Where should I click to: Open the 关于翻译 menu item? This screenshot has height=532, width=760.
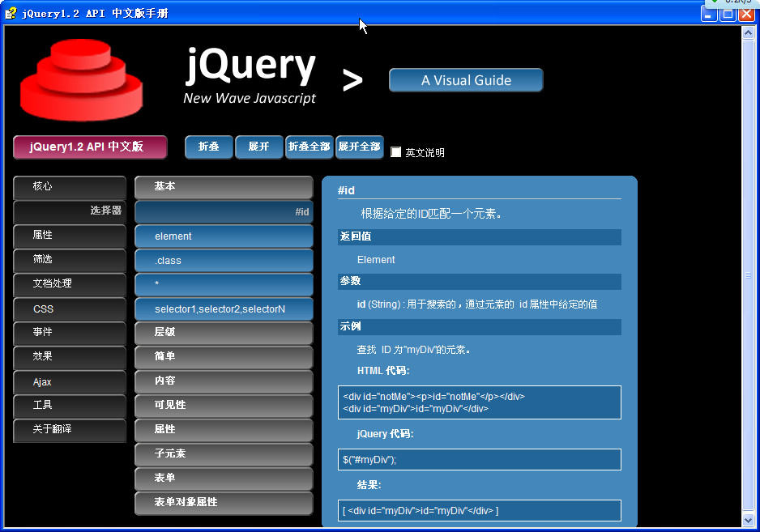coord(70,430)
